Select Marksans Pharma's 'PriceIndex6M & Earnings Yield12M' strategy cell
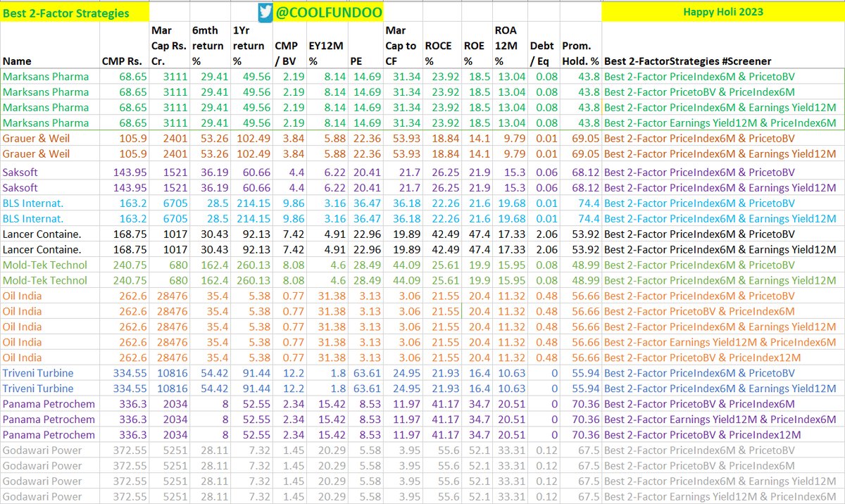The image size is (845, 504). [722, 107]
